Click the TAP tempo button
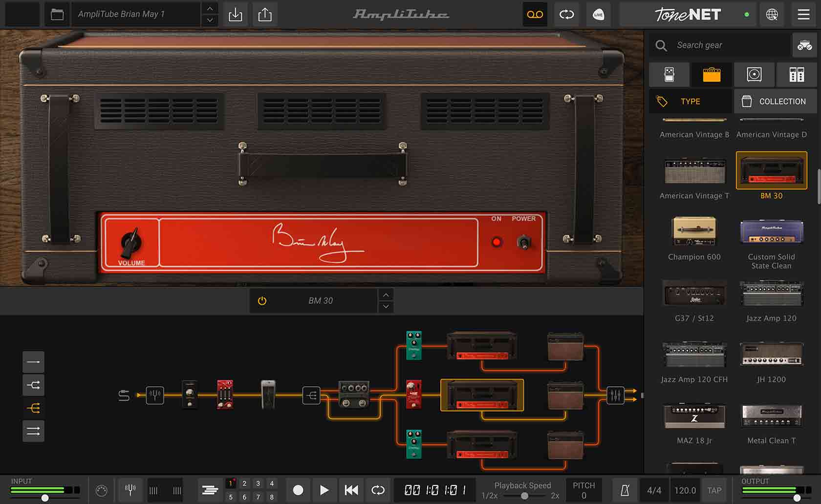This screenshot has width=821, height=504. 714,490
